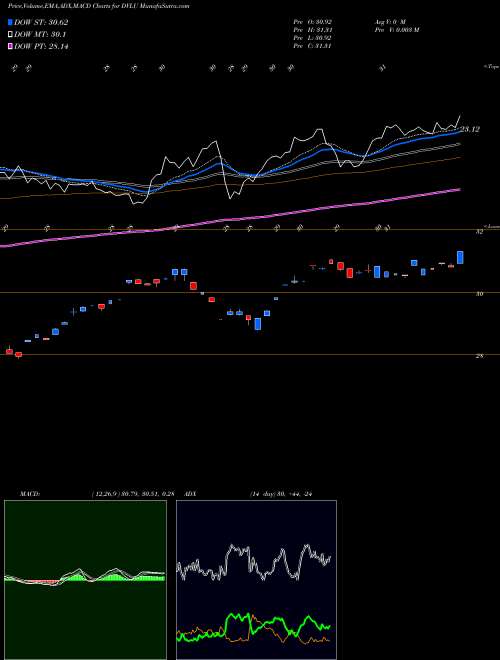Click the magenta DOW PT legend swatch
The height and width of the screenshot is (660, 500).
[x=11, y=46]
